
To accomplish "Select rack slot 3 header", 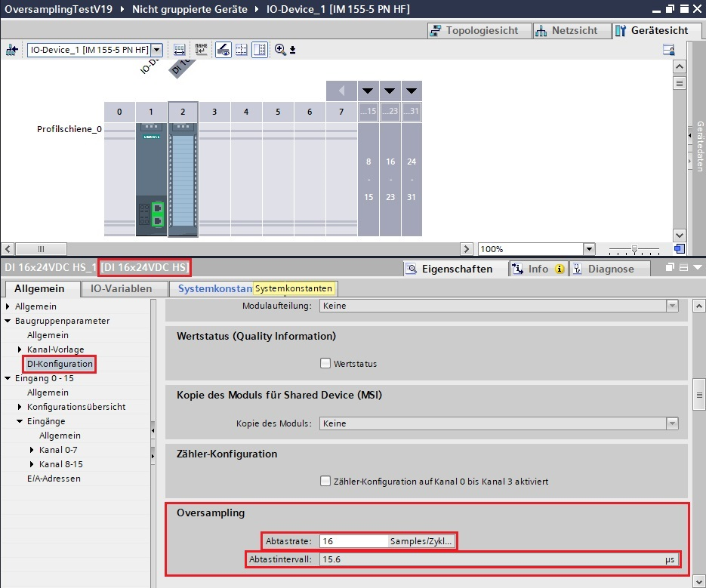I will pos(214,112).
